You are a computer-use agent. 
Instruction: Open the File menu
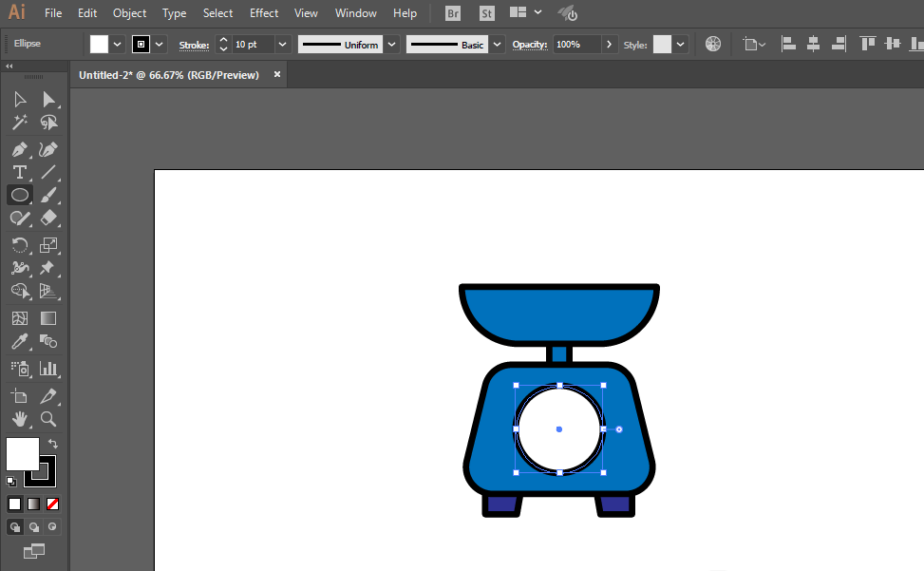53,13
